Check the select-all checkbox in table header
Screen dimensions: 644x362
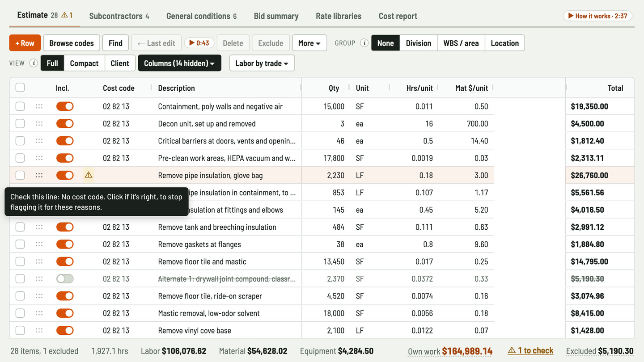(x=20, y=87)
